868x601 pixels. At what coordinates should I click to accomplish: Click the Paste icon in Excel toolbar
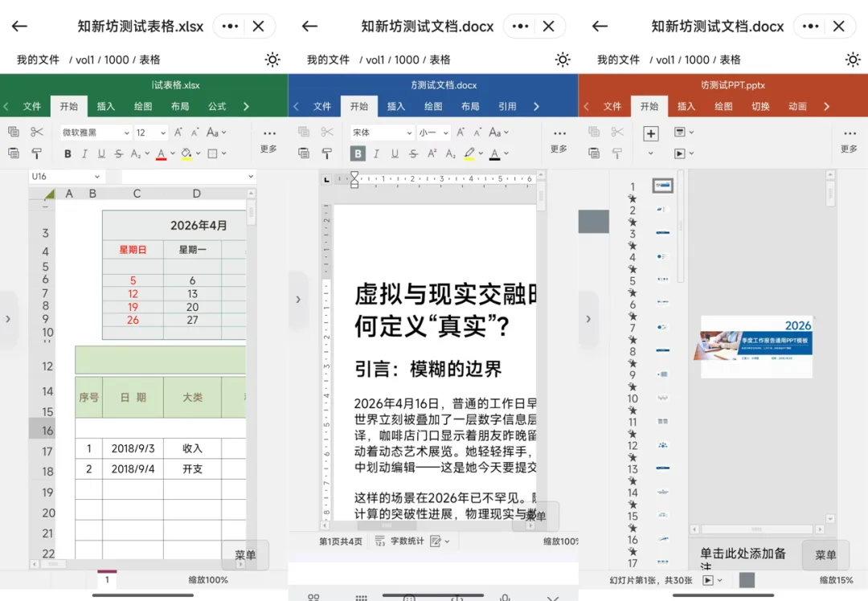[x=14, y=153]
